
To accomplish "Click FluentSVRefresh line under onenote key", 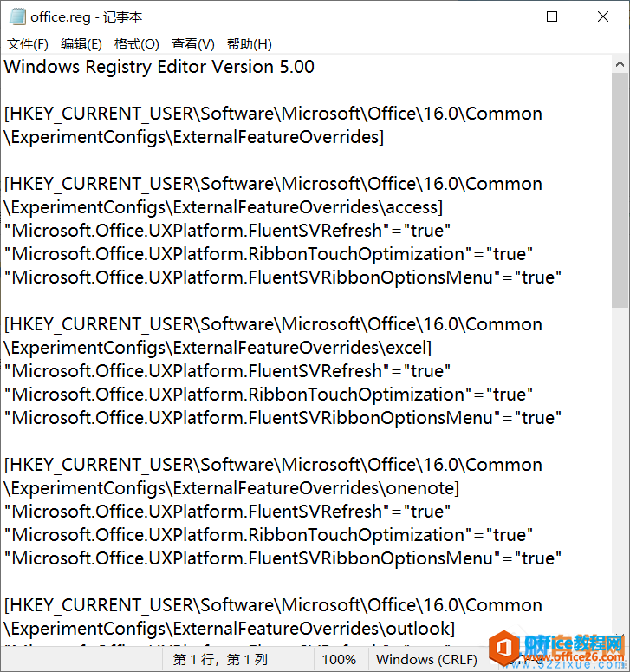I will click(x=227, y=512).
